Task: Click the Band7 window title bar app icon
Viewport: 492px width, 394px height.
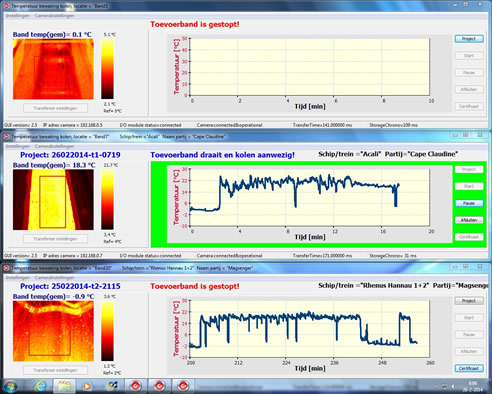Action: click(6, 137)
